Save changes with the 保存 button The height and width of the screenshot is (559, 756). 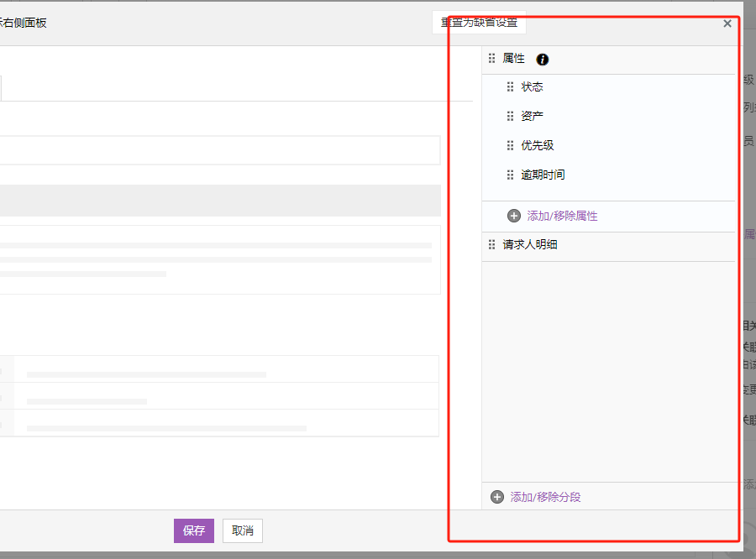(194, 530)
